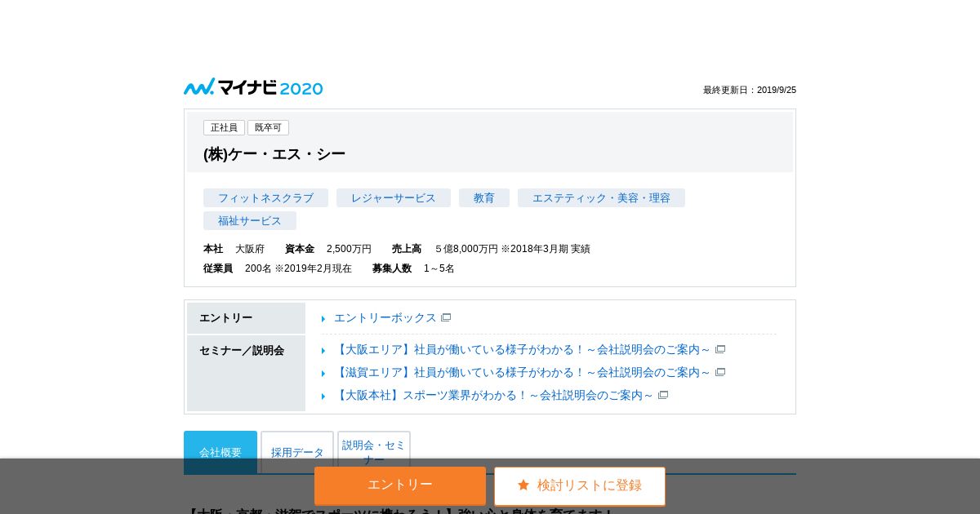Click the orange エントリー button
980x514 pixels.
tap(400, 485)
